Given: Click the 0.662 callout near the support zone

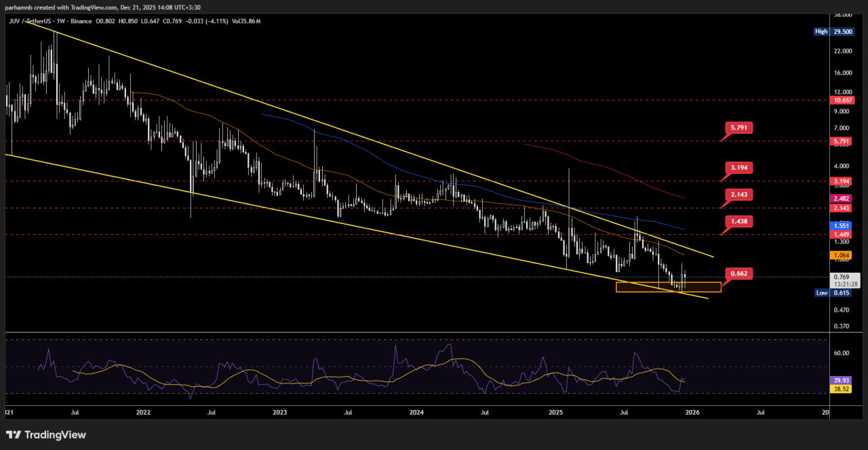Looking at the screenshot, I should [739, 274].
